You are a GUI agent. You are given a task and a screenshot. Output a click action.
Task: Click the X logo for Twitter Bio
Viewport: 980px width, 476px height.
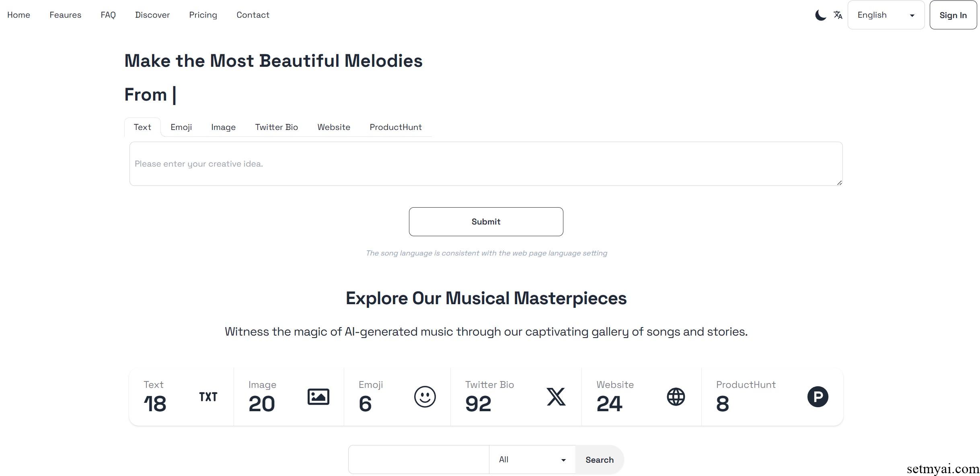pos(556,397)
